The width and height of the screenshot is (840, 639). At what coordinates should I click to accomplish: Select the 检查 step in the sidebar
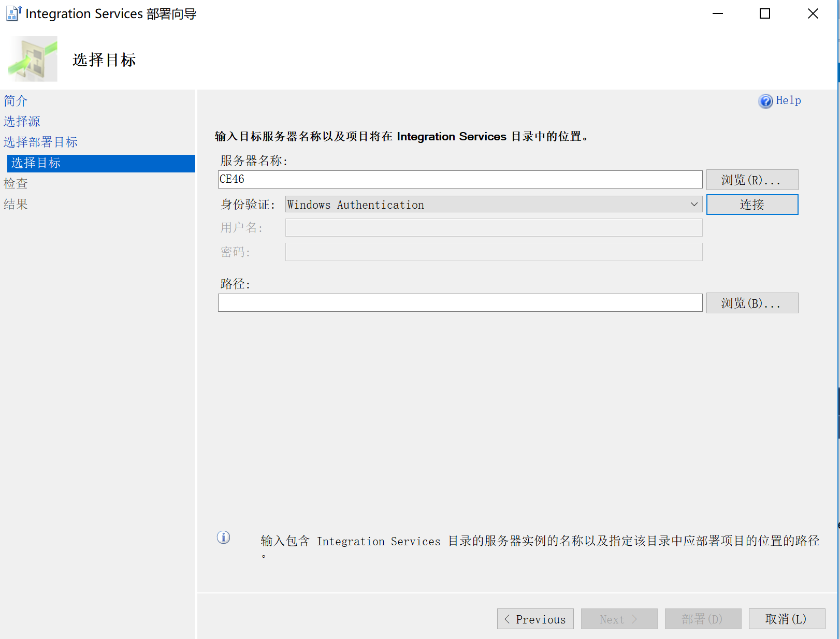[x=16, y=183]
